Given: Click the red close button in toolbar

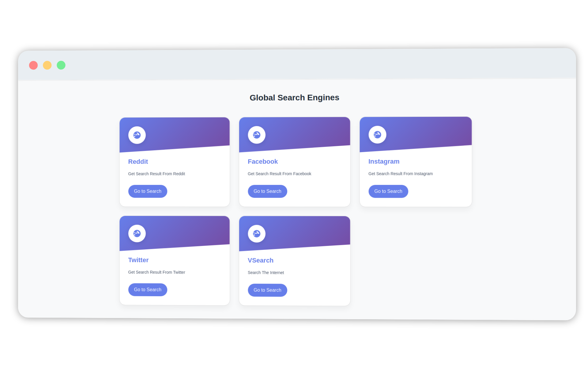Looking at the screenshot, I should click(x=33, y=65).
